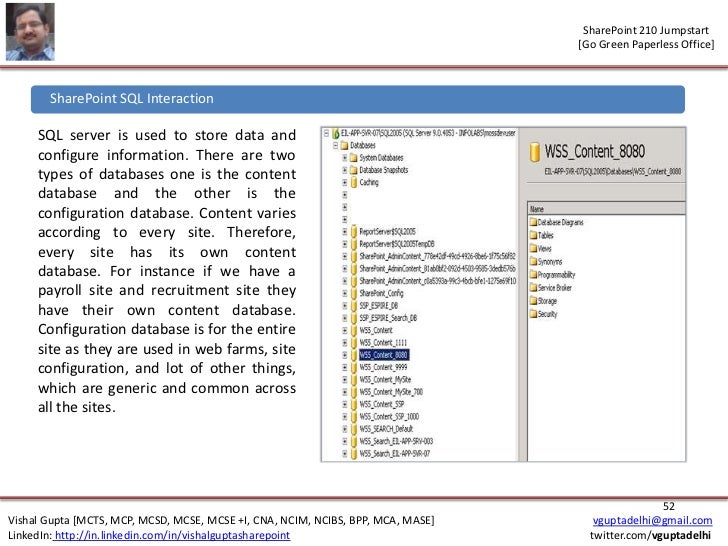Open the LinkedIn vishalguptasharepoint profile link
The width and height of the screenshot is (728, 546).
tap(172, 535)
